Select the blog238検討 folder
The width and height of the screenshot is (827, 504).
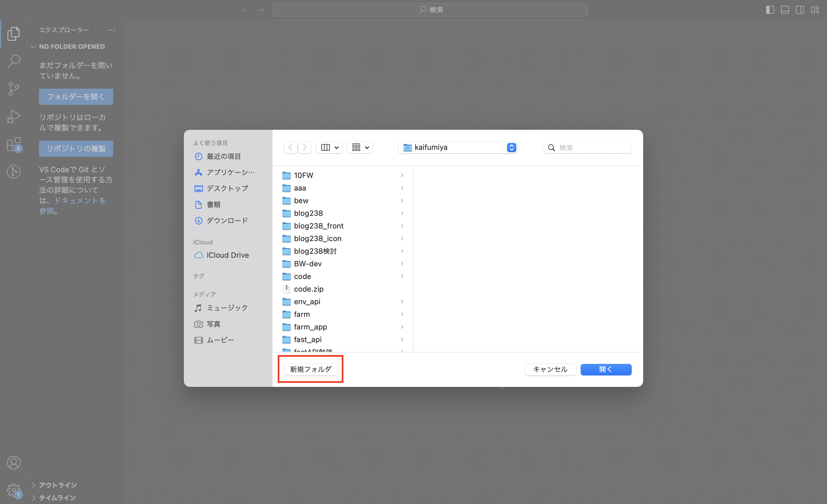[x=343, y=251]
